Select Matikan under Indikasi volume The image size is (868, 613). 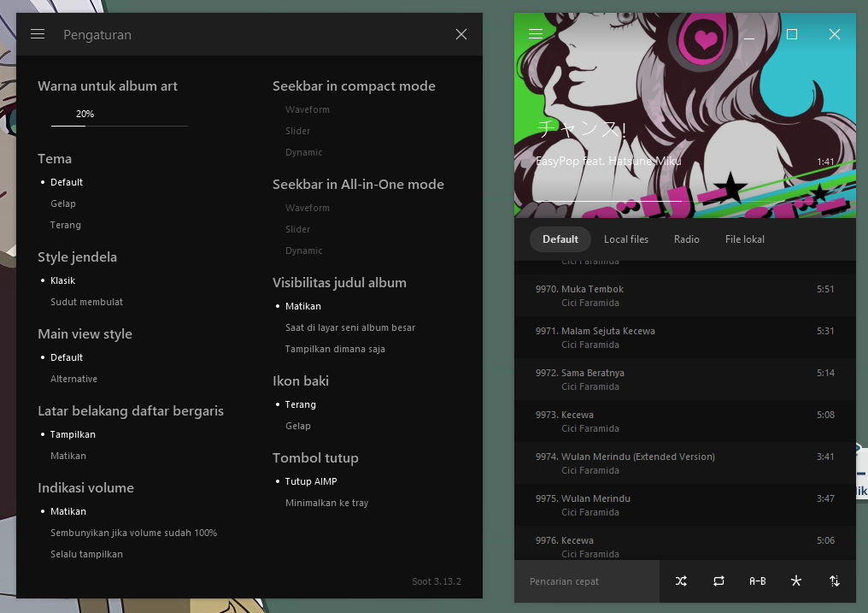[x=68, y=511]
